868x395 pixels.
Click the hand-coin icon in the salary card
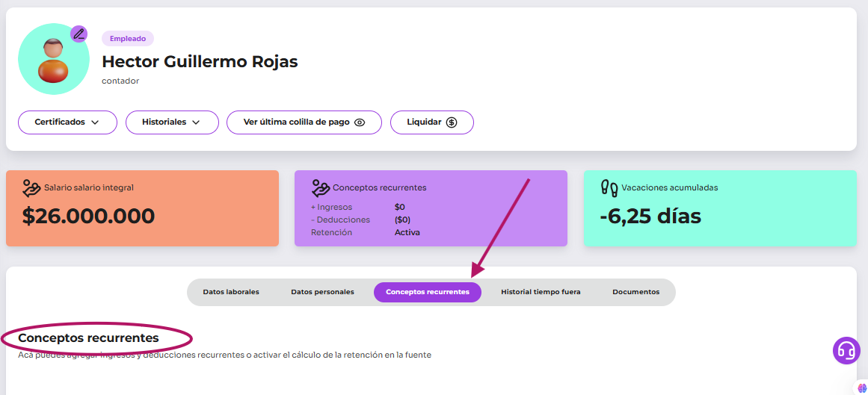coord(31,187)
